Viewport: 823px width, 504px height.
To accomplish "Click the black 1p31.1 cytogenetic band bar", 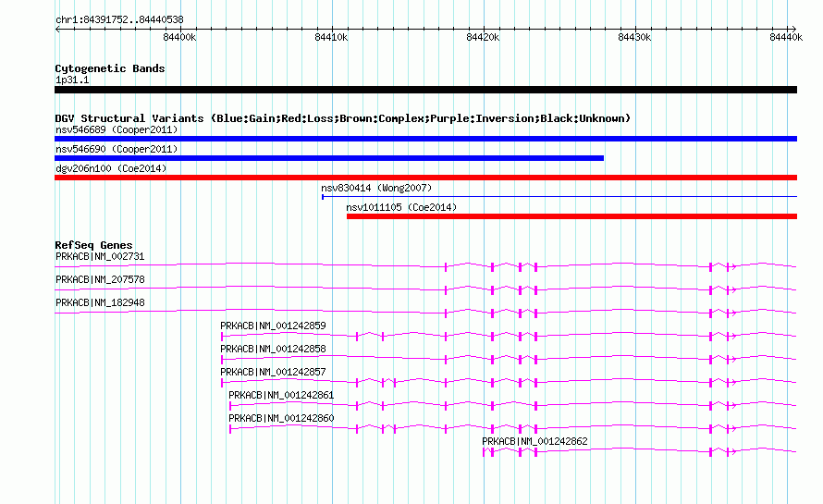I will 425,90.
